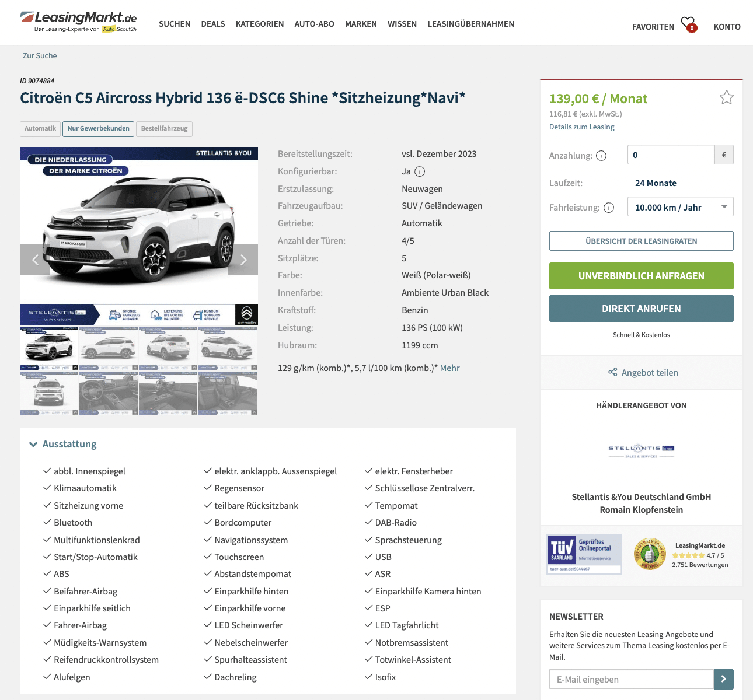
Task: Focus the E-Mail eingeben newsletter field
Action: coord(632,679)
